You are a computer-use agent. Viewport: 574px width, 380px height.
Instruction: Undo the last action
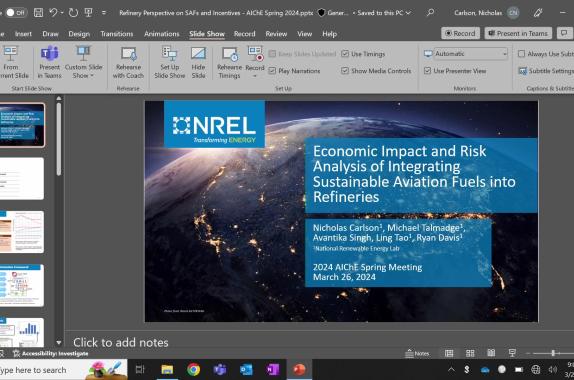click(53, 13)
